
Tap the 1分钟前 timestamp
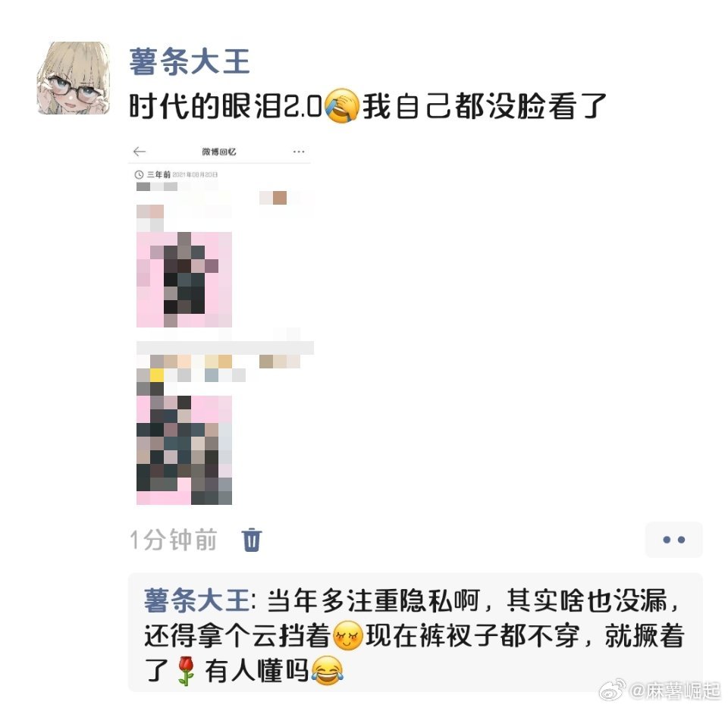pyautogui.click(x=173, y=540)
